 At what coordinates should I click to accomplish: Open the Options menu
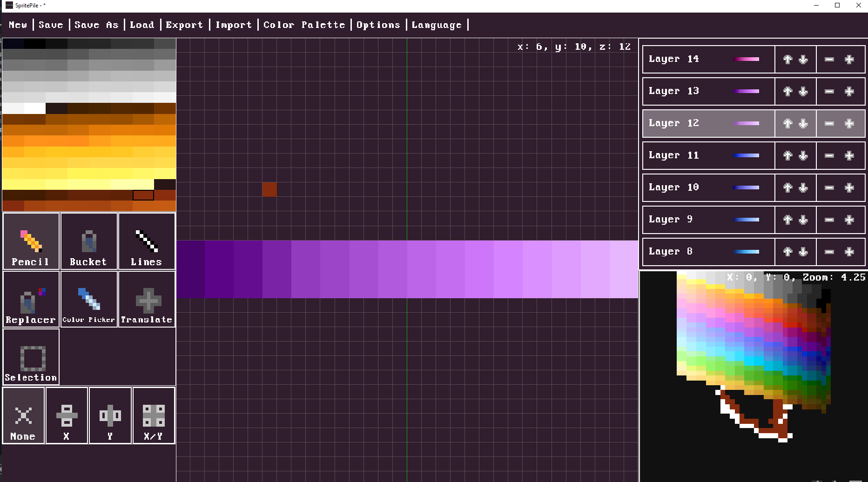tap(378, 25)
